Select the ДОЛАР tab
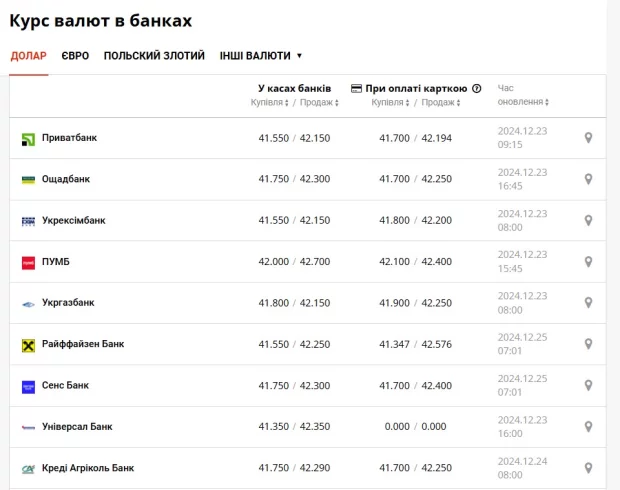This screenshot has height=490, width=620. (x=28, y=56)
